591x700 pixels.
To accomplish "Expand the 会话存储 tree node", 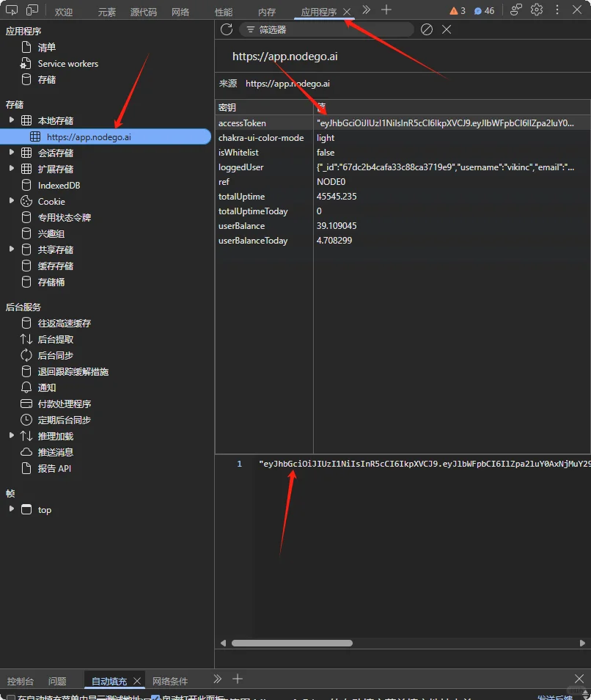I will tap(12, 152).
